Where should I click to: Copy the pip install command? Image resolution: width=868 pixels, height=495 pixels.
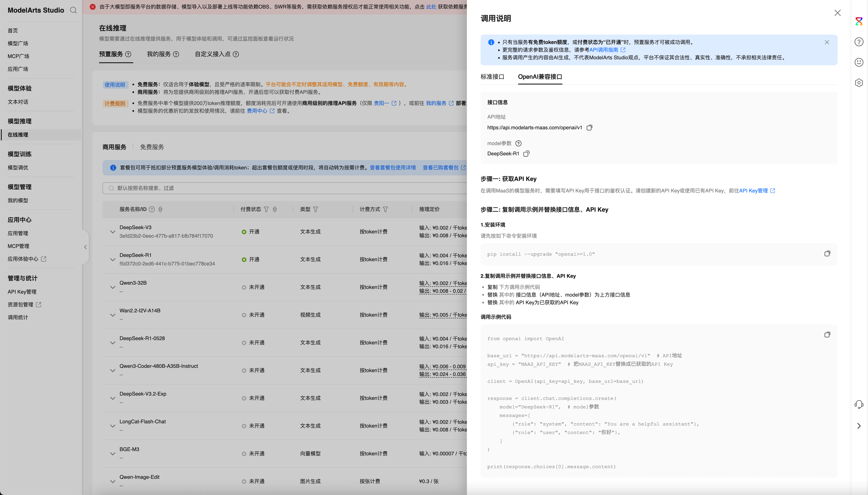pyautogui.click(x=827, y=254)
